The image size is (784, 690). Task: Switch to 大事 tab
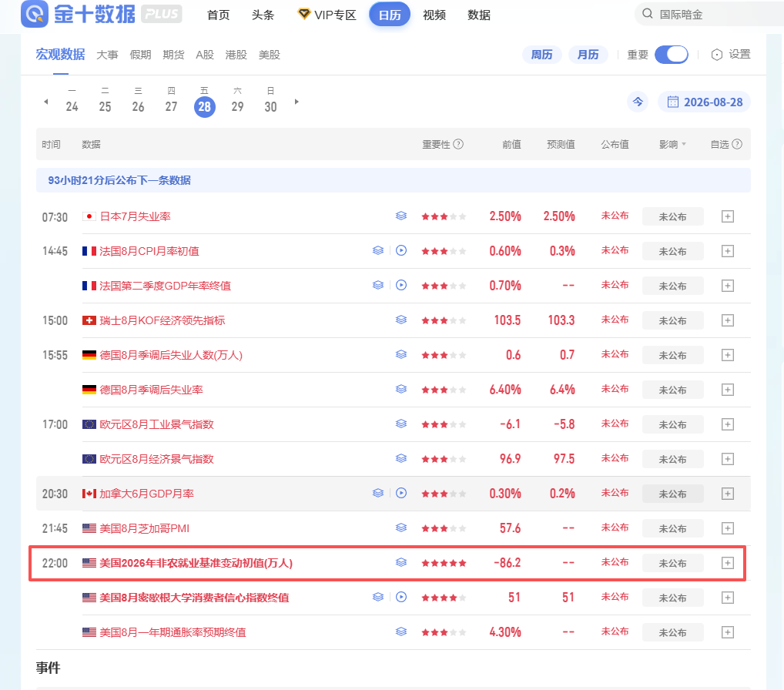[x=107, y=55]
